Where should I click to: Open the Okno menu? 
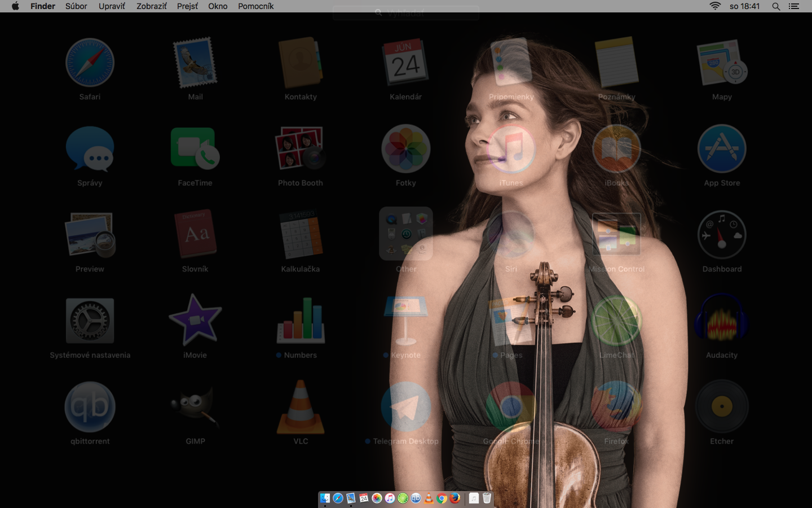click(x=218, y=6)
